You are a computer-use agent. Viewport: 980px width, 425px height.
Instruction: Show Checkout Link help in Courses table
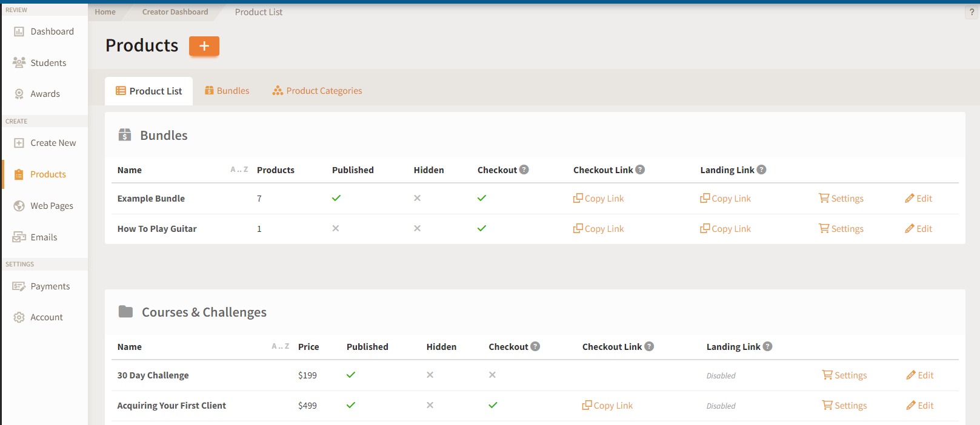(649, 346)
